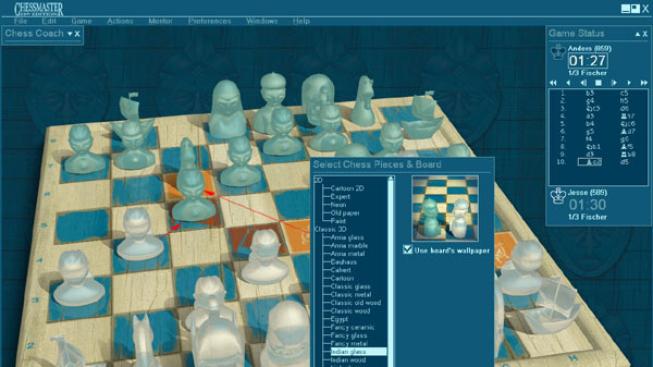Restore the Chessmaster window size
This screenshot has height=367, width=653.
click(x=635, y=9)
